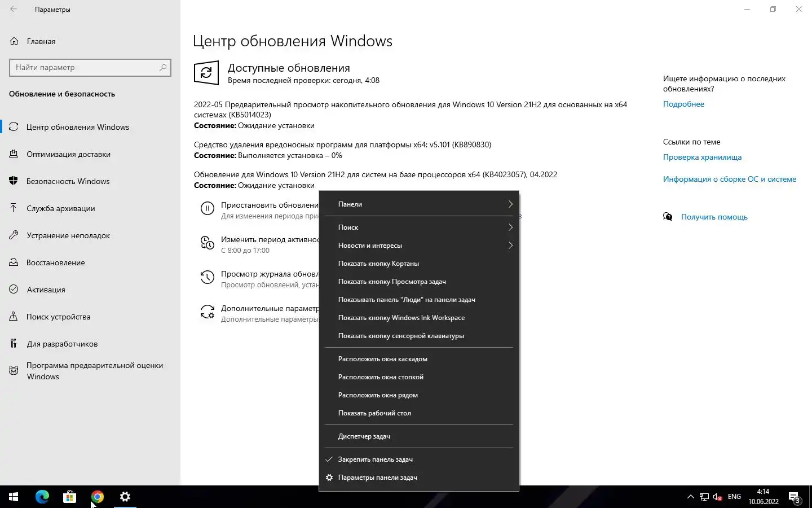Click the clock showing 4:14 10.06.2022
This screenshot has height=508, width=812.
coord(764,497)
